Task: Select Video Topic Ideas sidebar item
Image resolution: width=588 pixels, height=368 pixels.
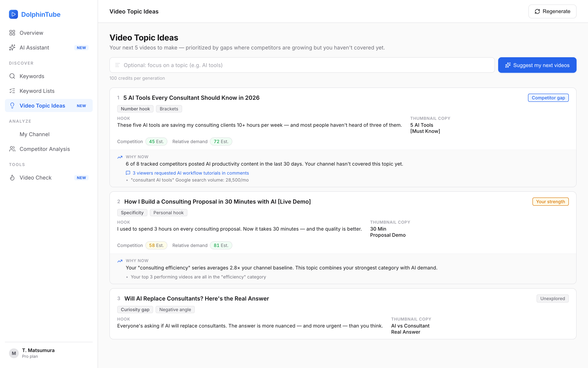Action: point(49,106)
